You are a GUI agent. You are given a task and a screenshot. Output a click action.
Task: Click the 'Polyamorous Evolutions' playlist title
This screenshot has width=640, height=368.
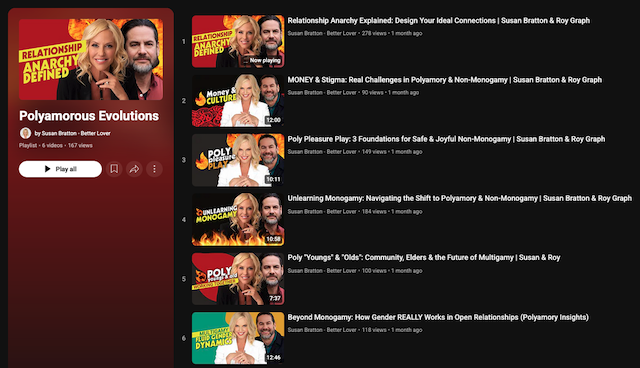89,116
